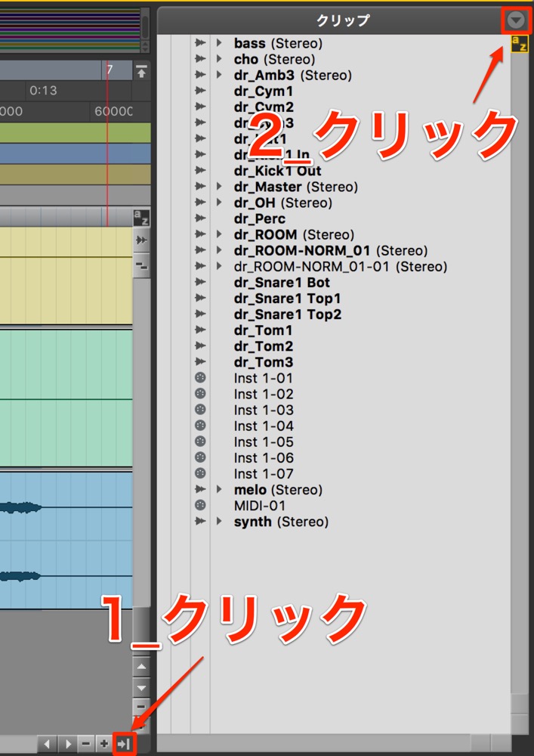Click the MIDI icon next to Inst 1-07
The image size is (534, 756).
200,473
